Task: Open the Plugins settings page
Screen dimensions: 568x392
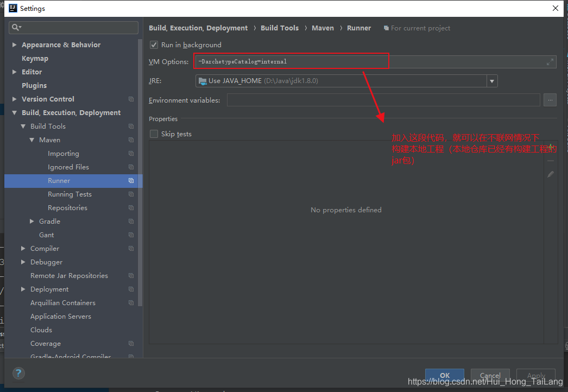Action: (34, 85)
